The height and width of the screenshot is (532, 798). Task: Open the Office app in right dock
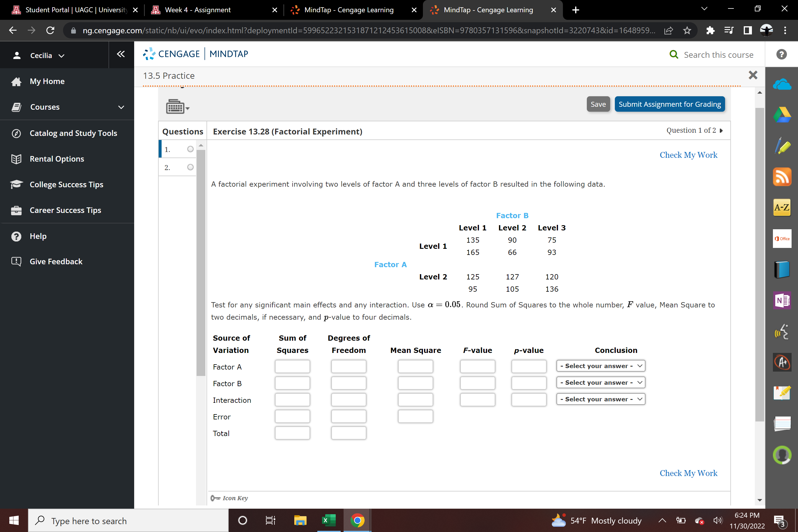pyautogui.click(x=782, y=239)
